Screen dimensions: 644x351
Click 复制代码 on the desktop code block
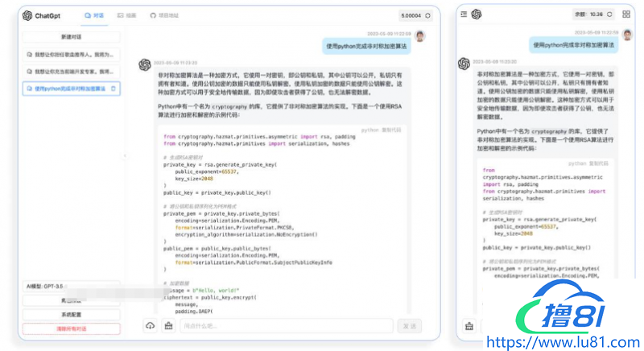point(390,129)
